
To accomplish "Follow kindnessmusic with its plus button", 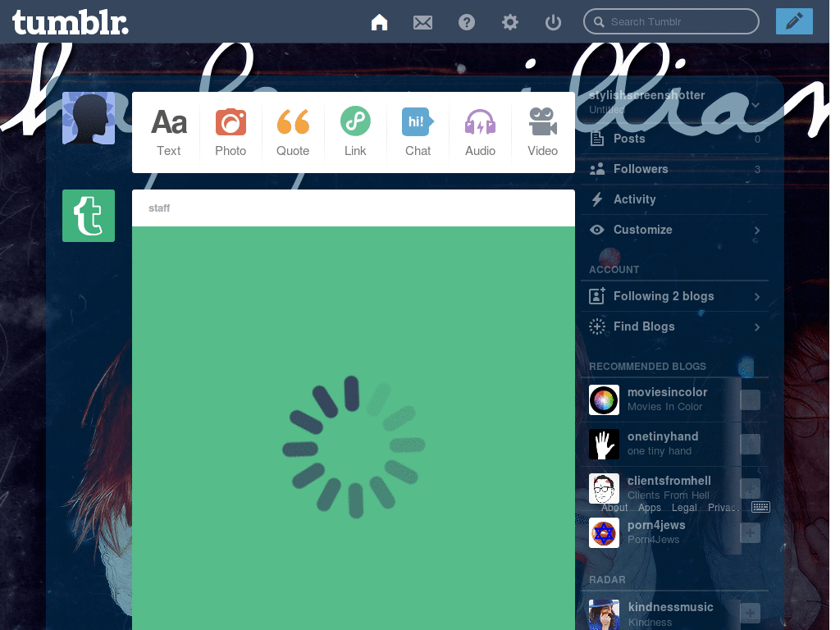I will 750,613.
